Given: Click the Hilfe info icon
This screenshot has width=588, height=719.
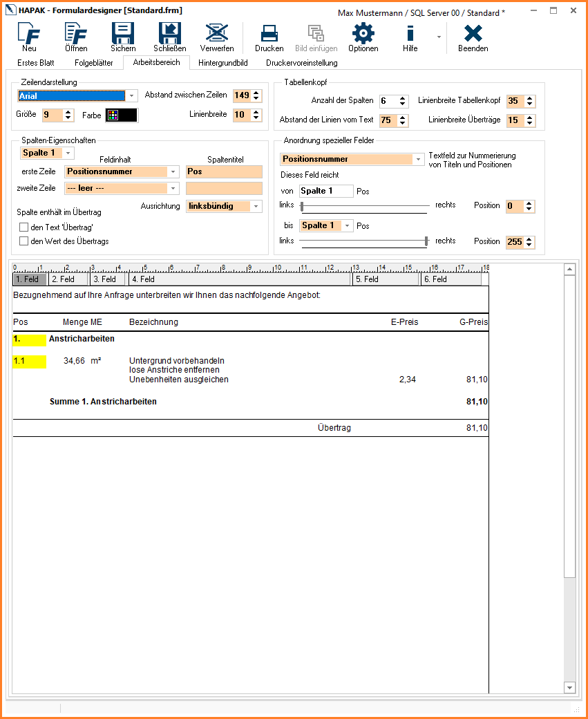Looking at the screenshot, I should (x=410, y=35).
